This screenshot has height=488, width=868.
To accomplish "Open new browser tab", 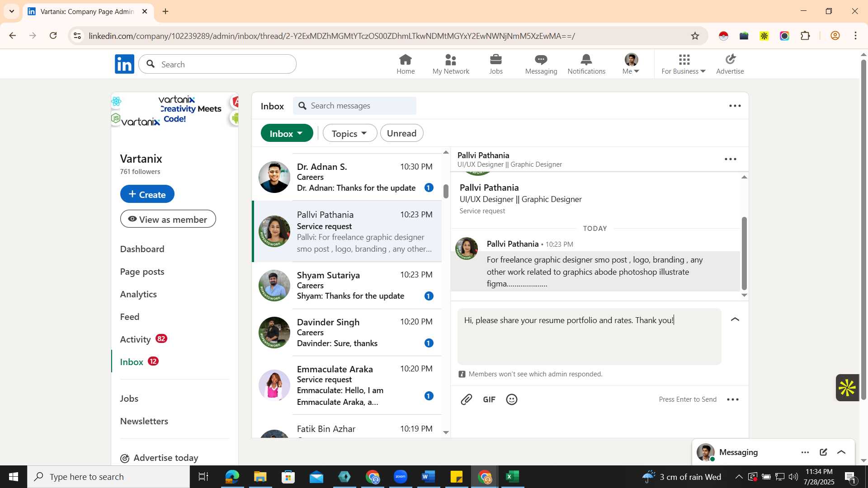I will point(165,11).
